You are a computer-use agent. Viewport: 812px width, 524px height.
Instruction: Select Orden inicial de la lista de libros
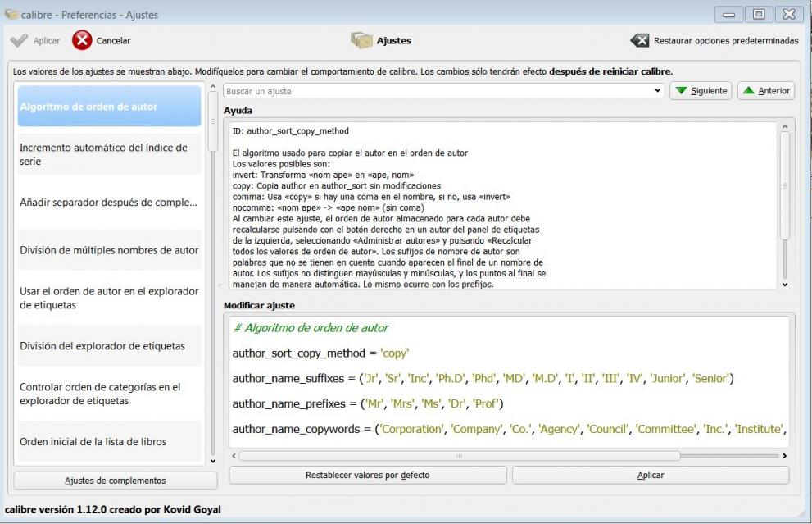tap(108, 442)
